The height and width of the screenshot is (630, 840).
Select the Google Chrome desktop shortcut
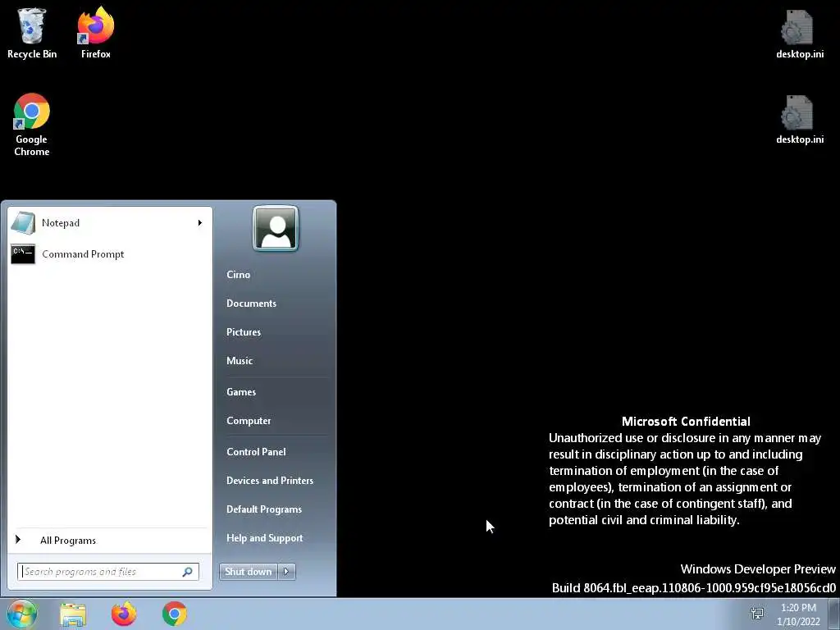point(32,125)
